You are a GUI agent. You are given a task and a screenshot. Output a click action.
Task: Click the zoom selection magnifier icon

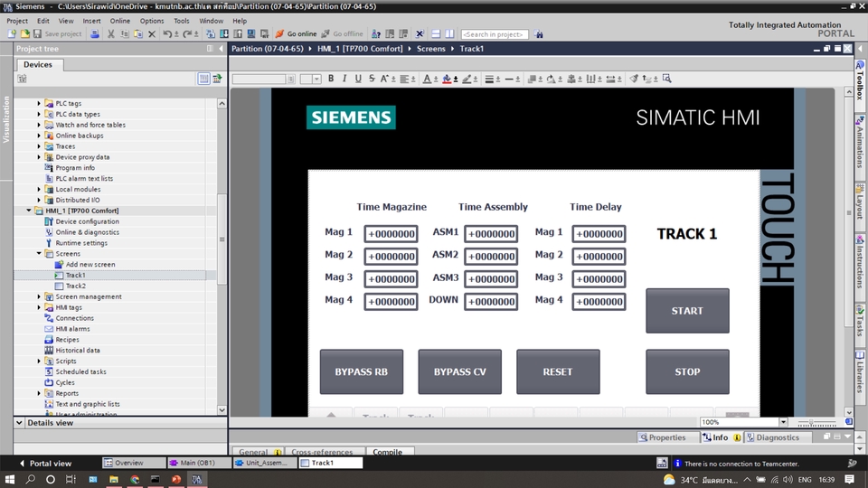point(667,79)
